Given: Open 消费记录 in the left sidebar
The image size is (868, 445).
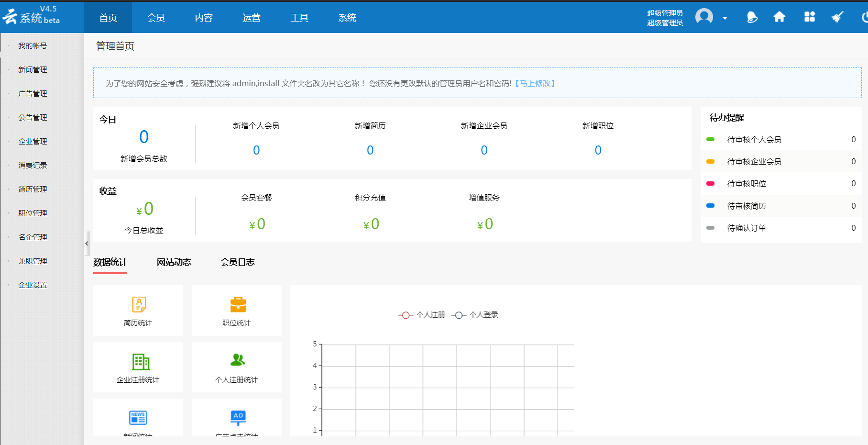Looking at the screenshot, I should click(32, 165).
